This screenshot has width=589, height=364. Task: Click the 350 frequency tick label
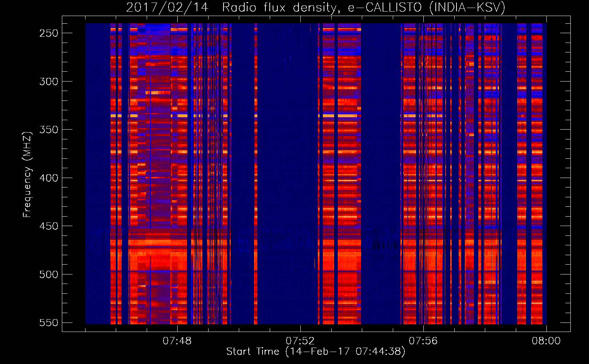[49, 130]
